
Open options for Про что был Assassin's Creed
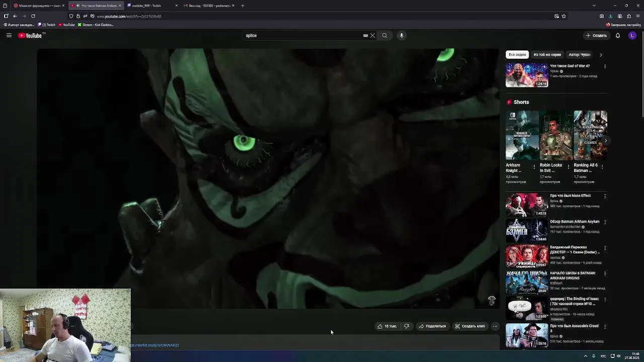click(605, 326)
